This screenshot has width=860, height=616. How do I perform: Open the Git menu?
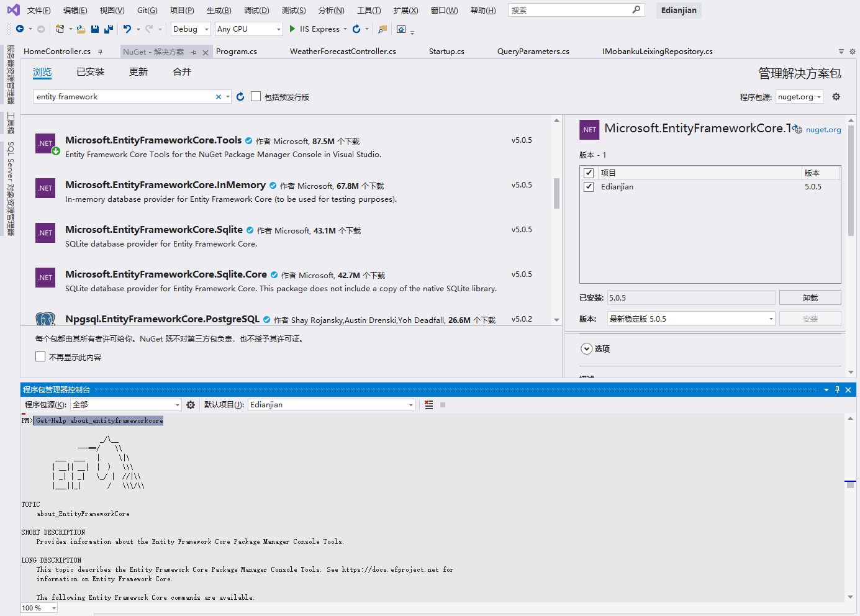[x=147, y=10]
